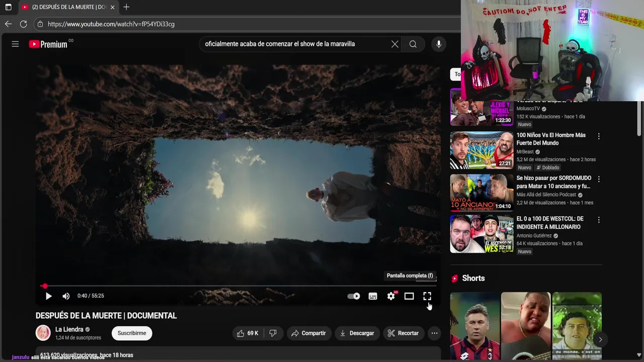The width and height of the screenshot is (644, 362).
Task: Open the soccer player Short
Action: (x=474, y=326)
